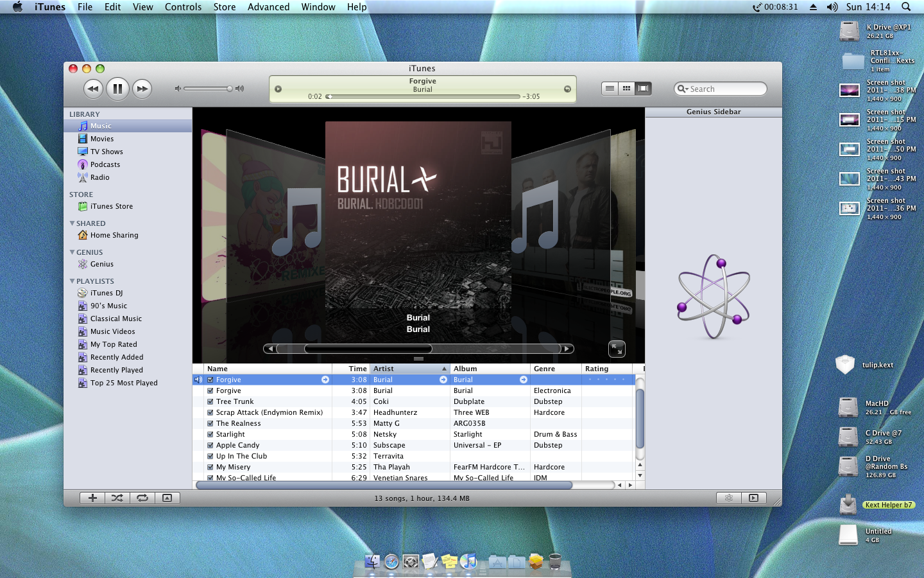
Task: Open Cover Flow full screen button
Action: point(617,349)
